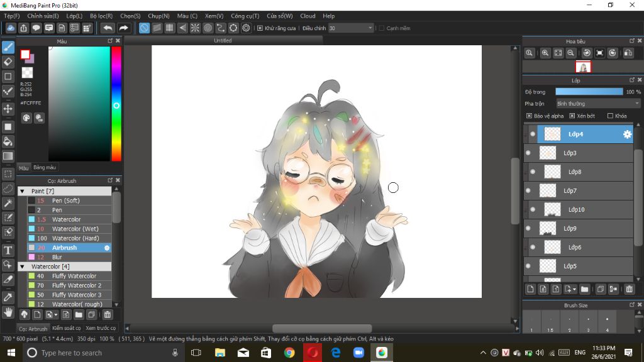This screenshot has height=362, width=644.
Task: Enable parallel lines snap guide
Action: [x=157, y=28]
